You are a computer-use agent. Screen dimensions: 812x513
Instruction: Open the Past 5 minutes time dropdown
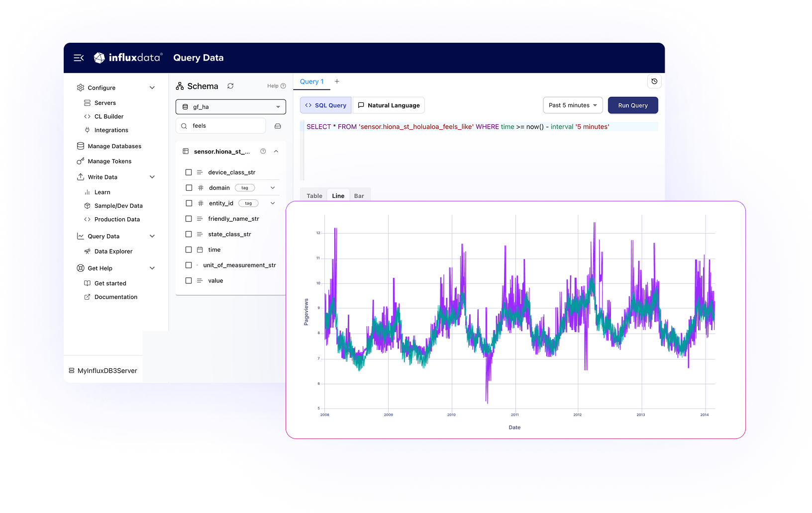coord(573,105)
